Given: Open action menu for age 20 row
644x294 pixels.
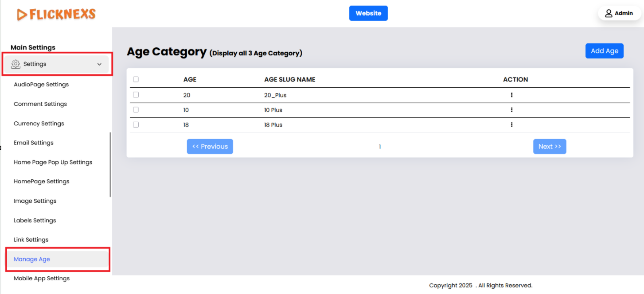Looking at the screenshot, I should [x=511, y=95].
